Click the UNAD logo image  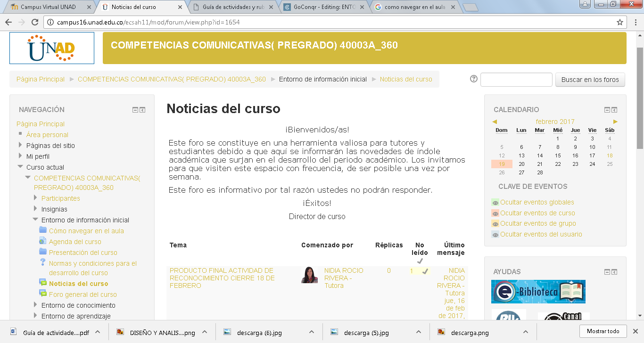coord(52,48)
